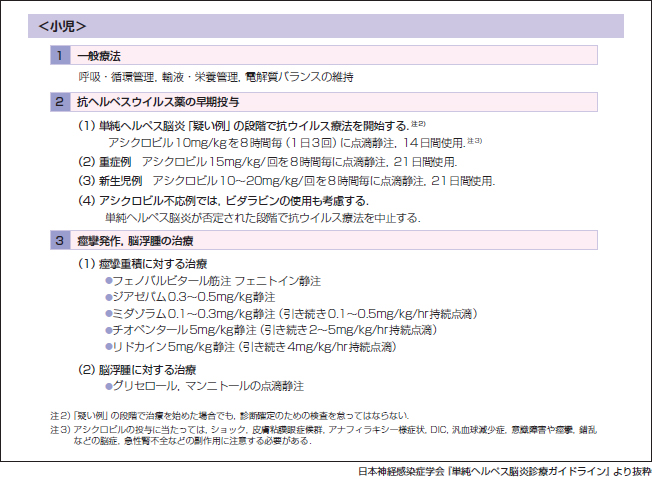
Task: Select the 一般療法 section heading
Action: coord(101,55)
